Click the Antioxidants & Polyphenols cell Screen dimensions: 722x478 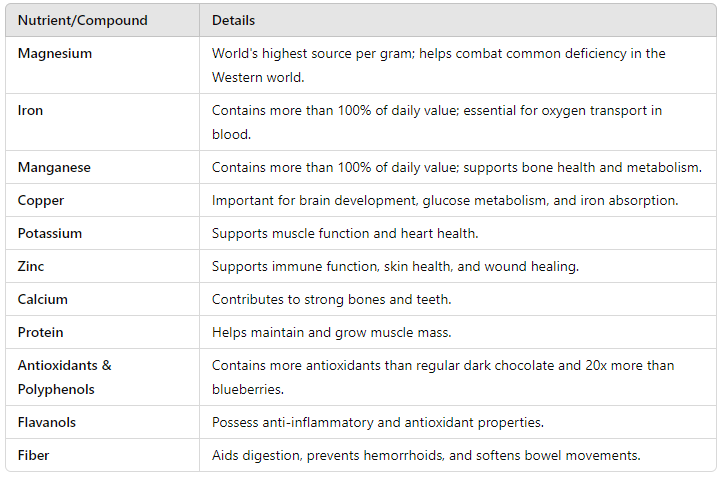click(x=65, y=377)
